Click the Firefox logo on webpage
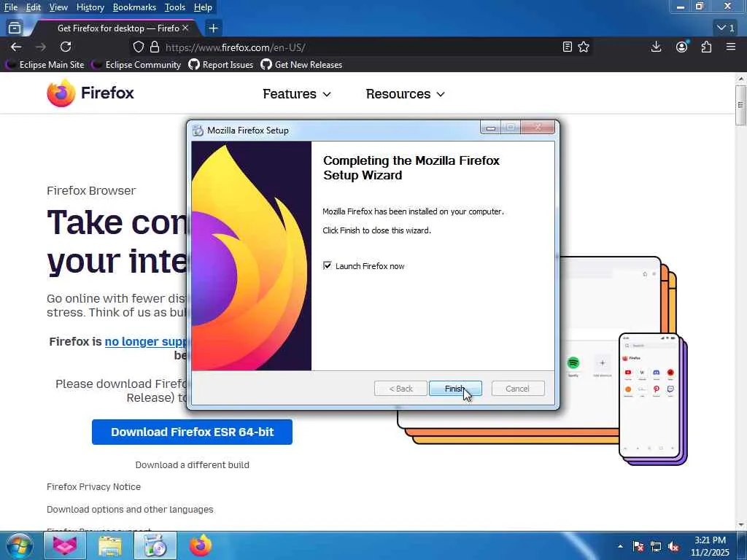This screenshot has width=747, height=560. pyautogui.click(x=90, y=93)
